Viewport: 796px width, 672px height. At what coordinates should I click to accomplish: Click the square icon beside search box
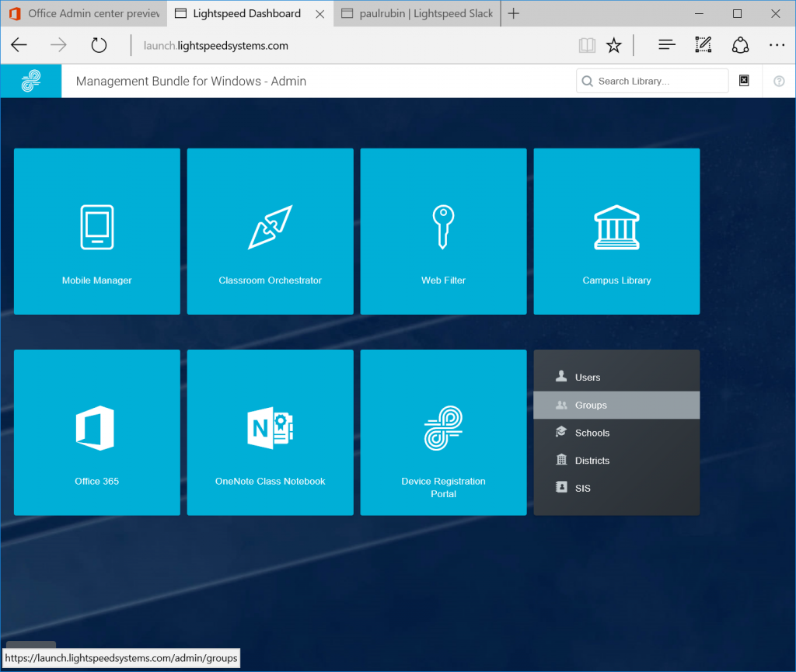[x=744, y=80]
